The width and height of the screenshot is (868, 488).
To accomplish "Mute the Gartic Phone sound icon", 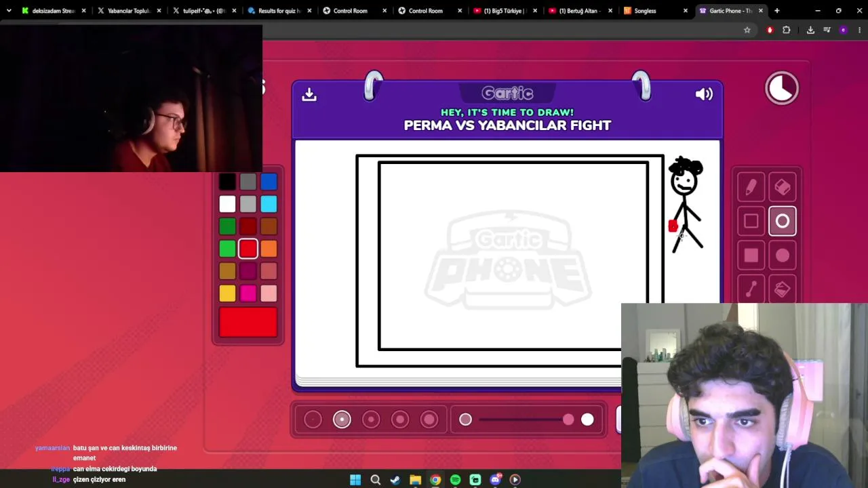I will click(x=704, y=94).
